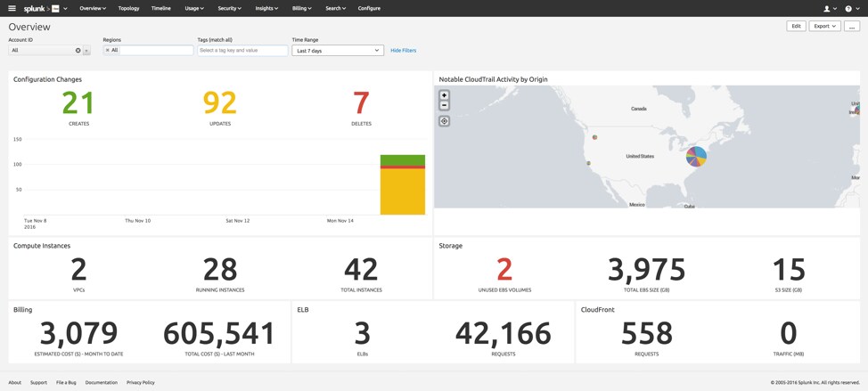The height and width of the screenshot is (391, 868).
Task: Click the Hide Filters link
Action: click(x=403, y=51)
